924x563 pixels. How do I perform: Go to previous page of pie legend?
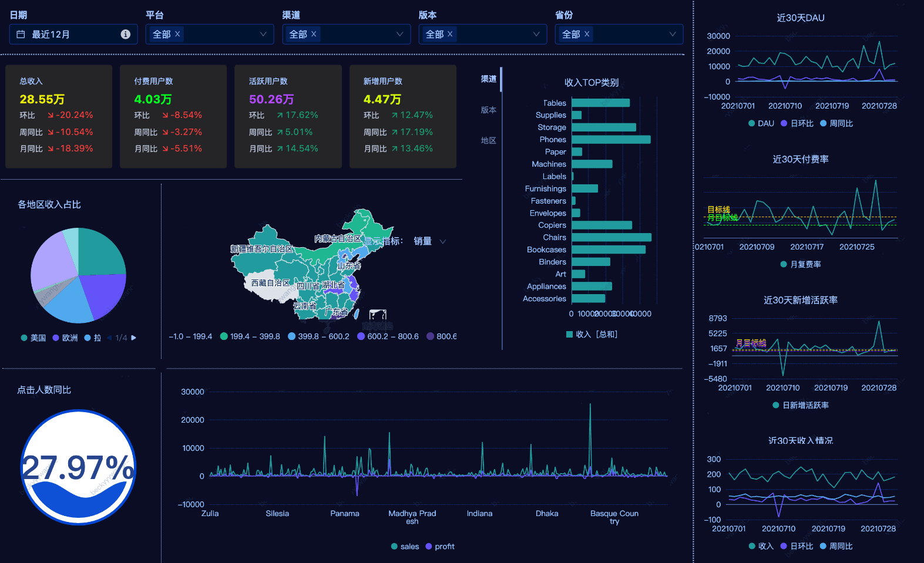[x=109, y=338]
